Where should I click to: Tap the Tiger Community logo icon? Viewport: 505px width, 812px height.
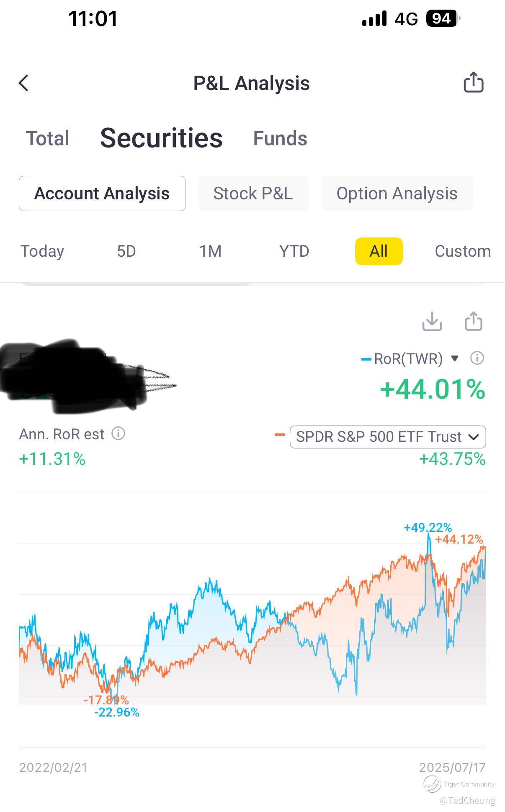point(432,784)
